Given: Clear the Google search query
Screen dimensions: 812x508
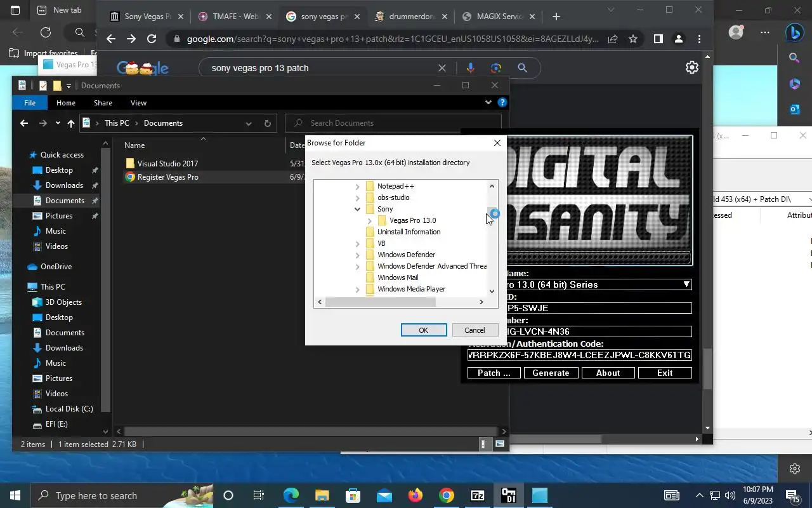Looking at the screenshot, I should pyautogui.click(x=442, y=68).
